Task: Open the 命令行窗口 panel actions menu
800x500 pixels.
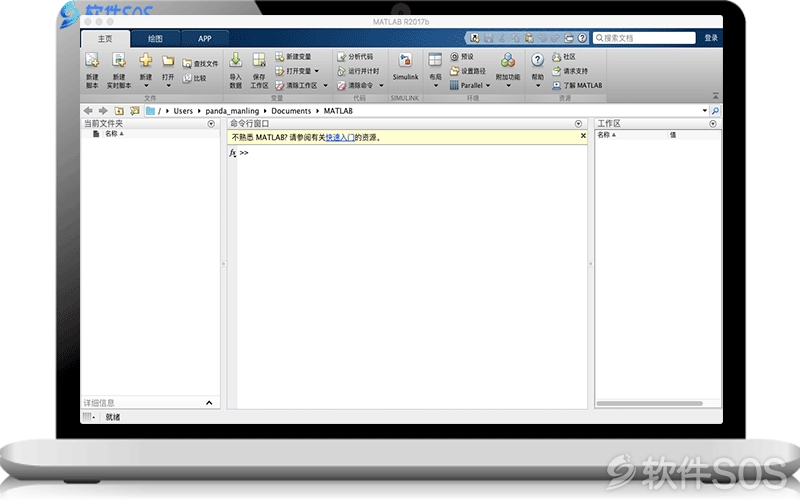Action: [x=578, y=124]
